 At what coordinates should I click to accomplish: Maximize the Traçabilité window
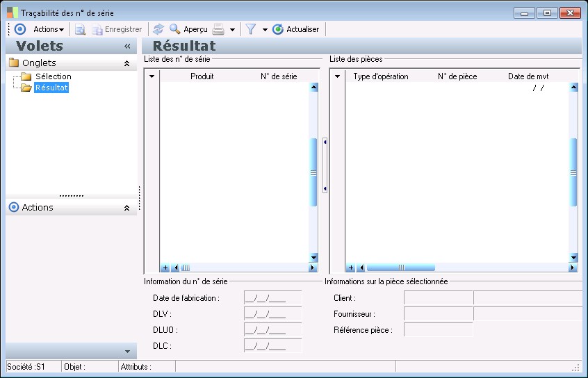coord(547,13)
